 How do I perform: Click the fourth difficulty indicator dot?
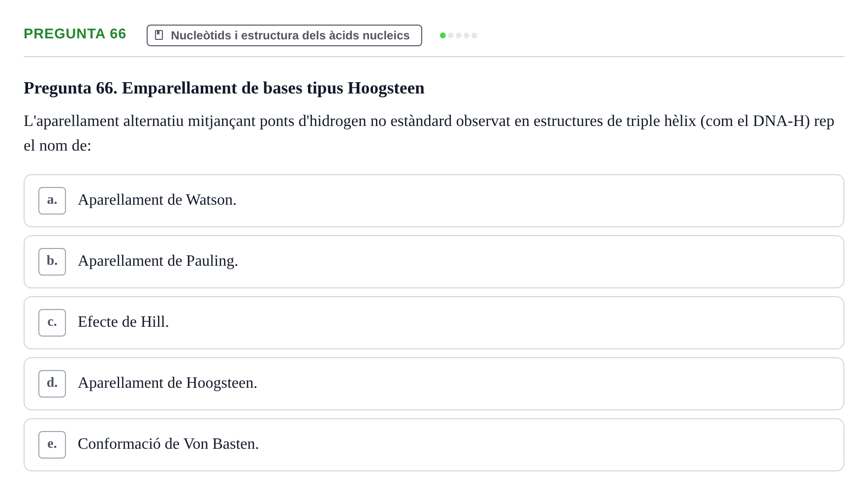point(466,35)
